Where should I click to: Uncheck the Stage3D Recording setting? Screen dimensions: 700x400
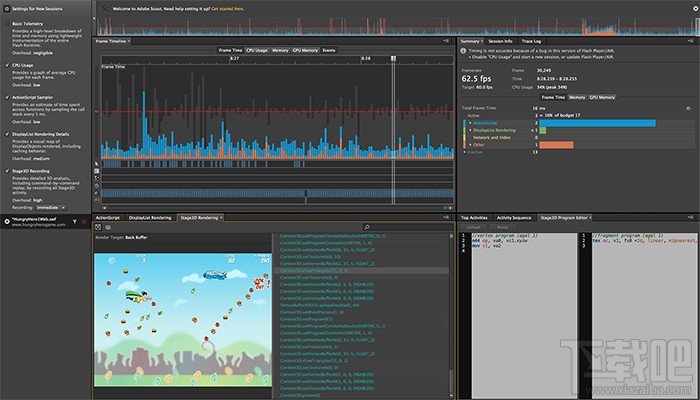(7, 171)
